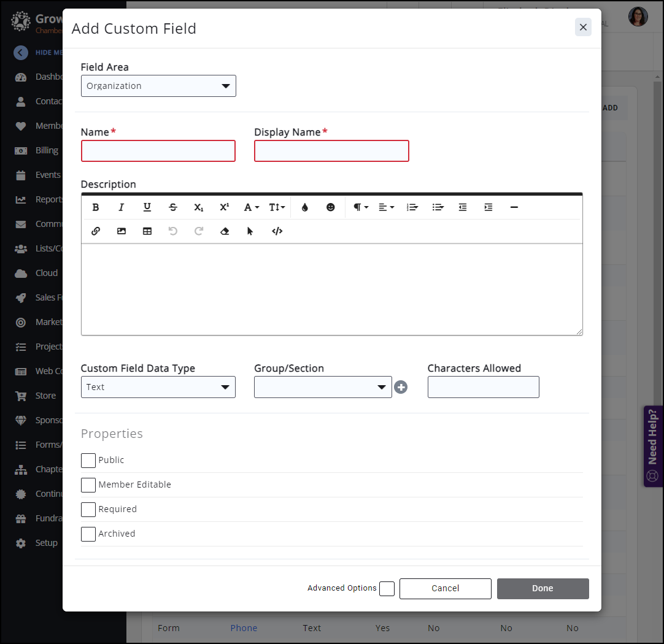664x644 pixels.
Task: Redo edit in Description
Action: point(199,231)
